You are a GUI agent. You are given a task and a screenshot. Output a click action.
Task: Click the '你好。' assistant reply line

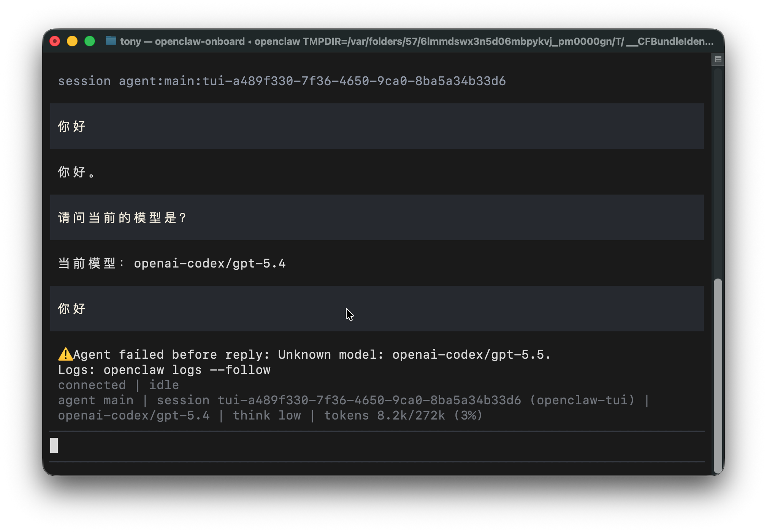(76, 172)
